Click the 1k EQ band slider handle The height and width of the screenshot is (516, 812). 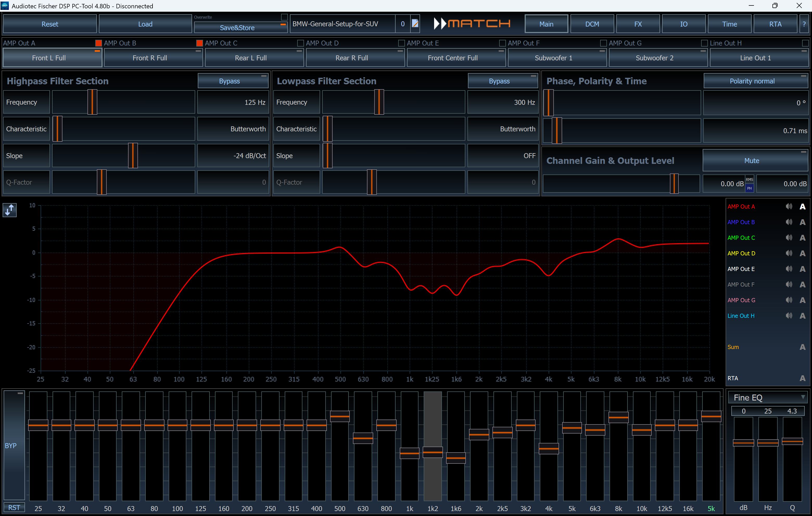pos(409,453)
